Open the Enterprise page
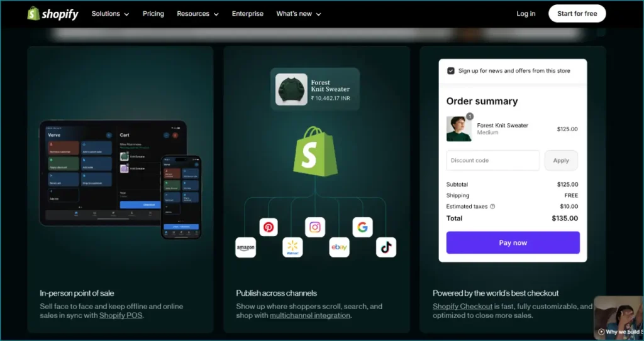Viewport: 644px width, 341px height. coord(248,14)
